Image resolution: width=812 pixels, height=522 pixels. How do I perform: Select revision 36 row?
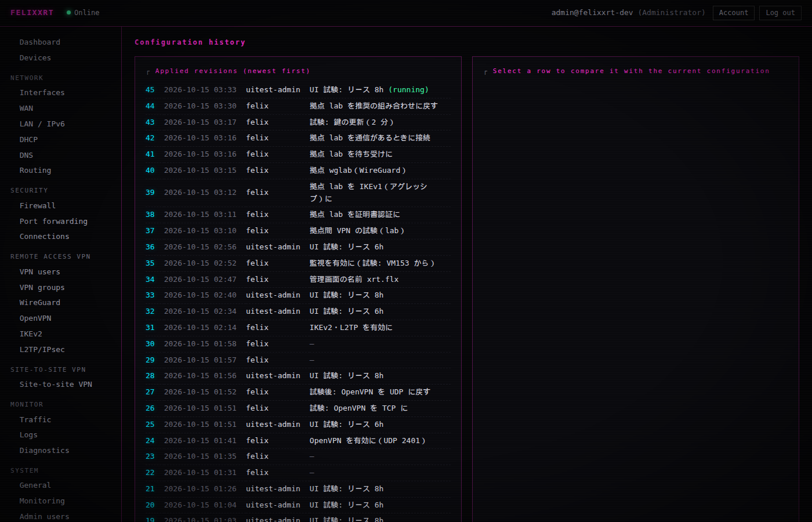pyautogui.click(x=298, y=247)
